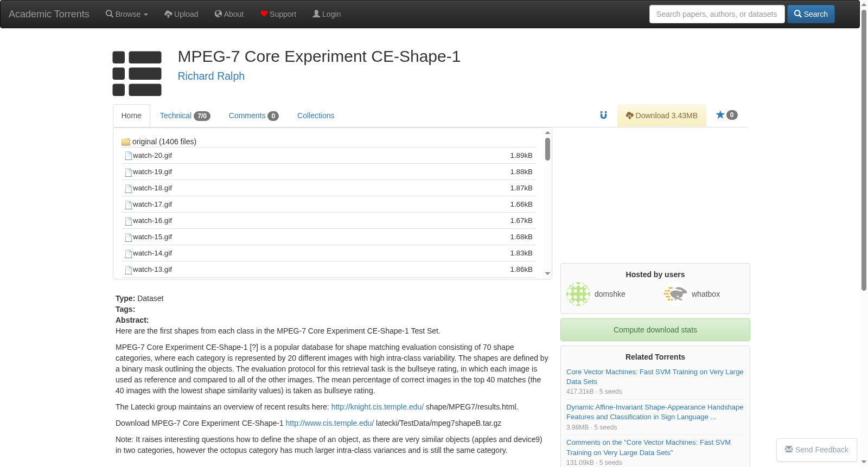Viewport: 868px width, 467px height.
Task: Click the file icon for watch-20.gif
Action: pyautogui.click(x=129, y=156)
